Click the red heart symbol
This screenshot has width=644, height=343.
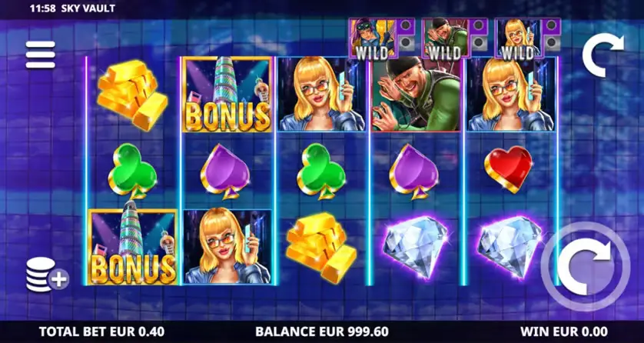[508, 169]
